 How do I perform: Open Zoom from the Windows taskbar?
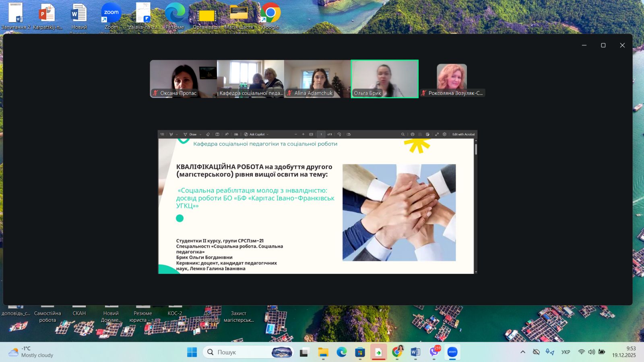click(452, 352)
